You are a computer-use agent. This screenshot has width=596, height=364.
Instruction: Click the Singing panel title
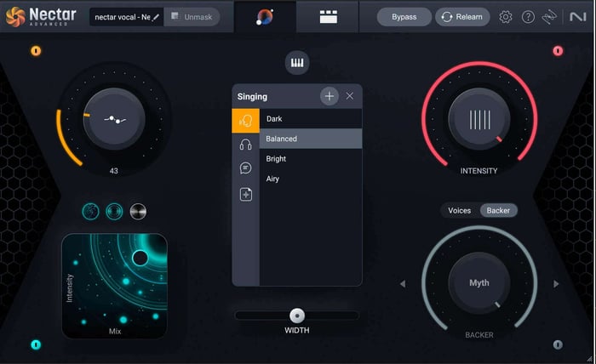point(252,96)
